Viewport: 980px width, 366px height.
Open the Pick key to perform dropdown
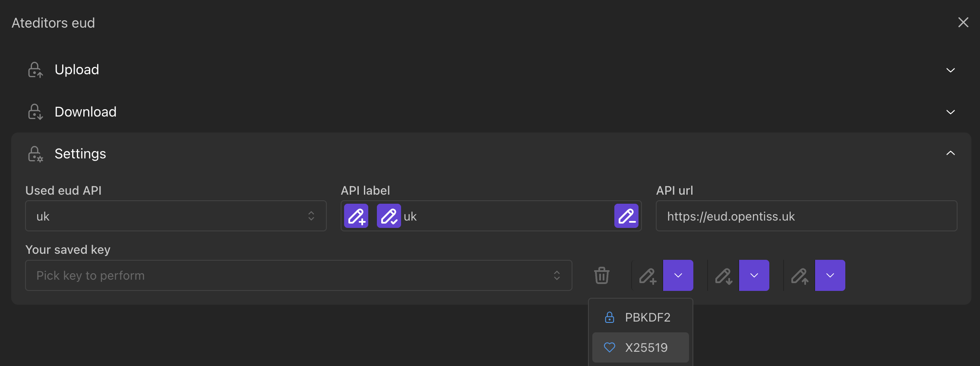click(298, 275)
